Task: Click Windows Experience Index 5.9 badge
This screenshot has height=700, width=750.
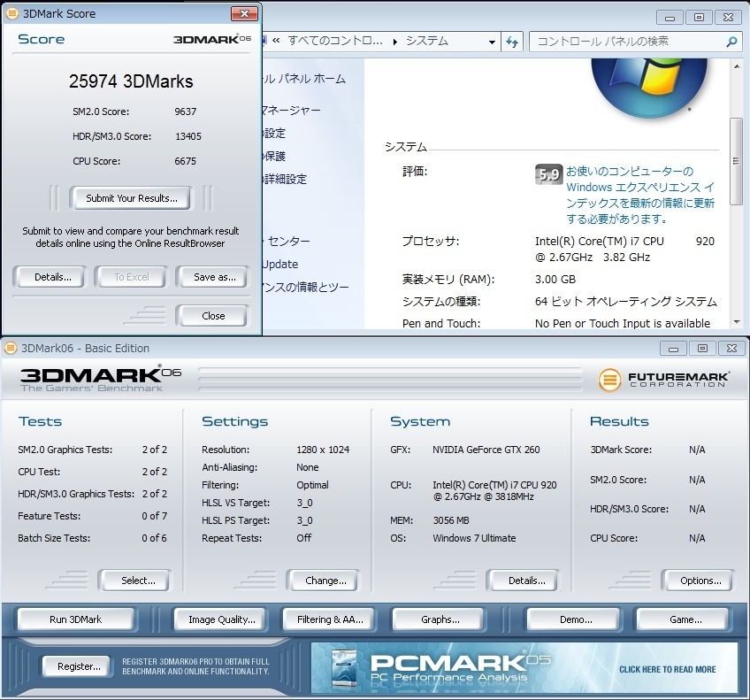Action: coord(548,174)
